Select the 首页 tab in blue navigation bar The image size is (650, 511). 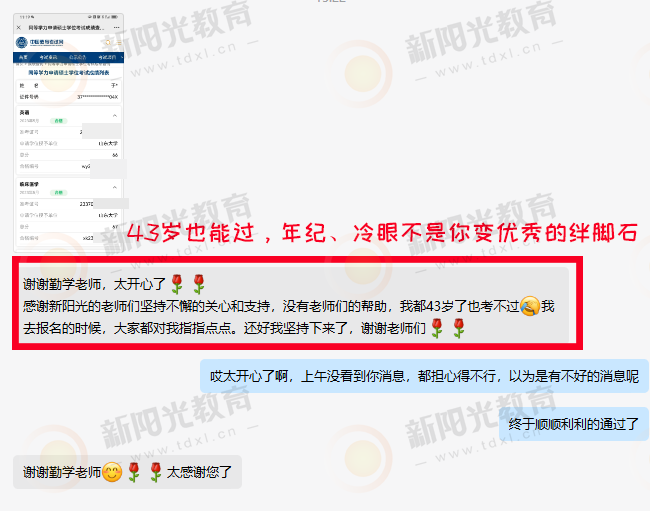tap(23, 57)
